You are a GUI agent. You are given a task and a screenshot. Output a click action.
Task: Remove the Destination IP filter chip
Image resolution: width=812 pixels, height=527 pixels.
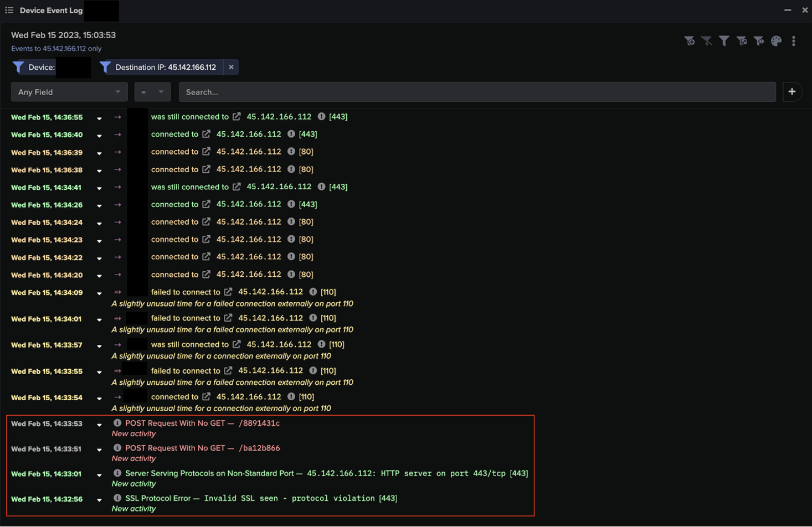231,67
